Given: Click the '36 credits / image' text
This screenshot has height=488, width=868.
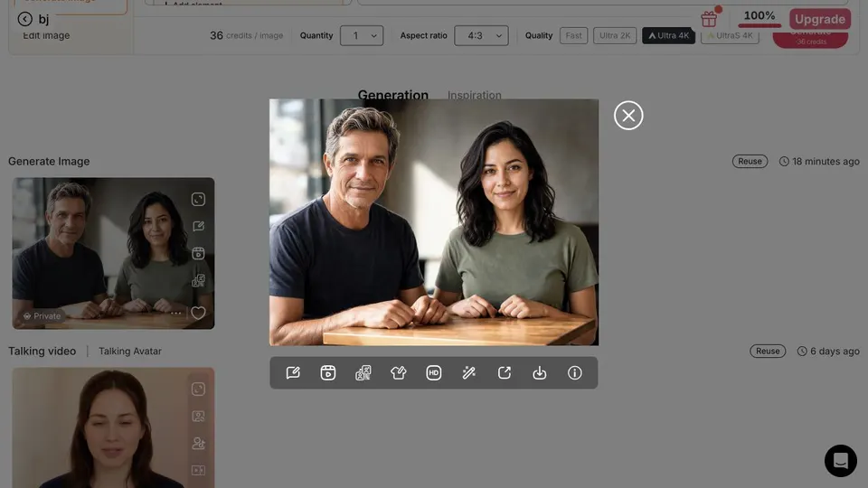Looking at the screenshot, I should coord(246,35).
